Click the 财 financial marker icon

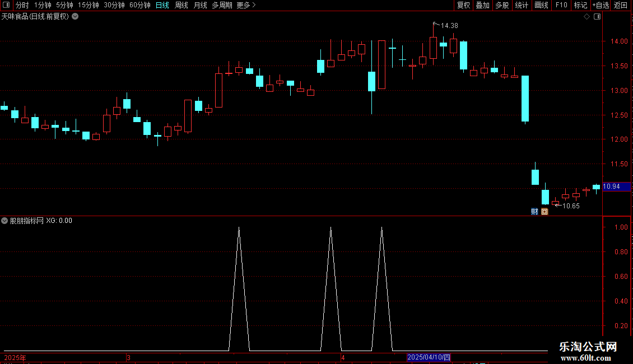click(534, 212)
